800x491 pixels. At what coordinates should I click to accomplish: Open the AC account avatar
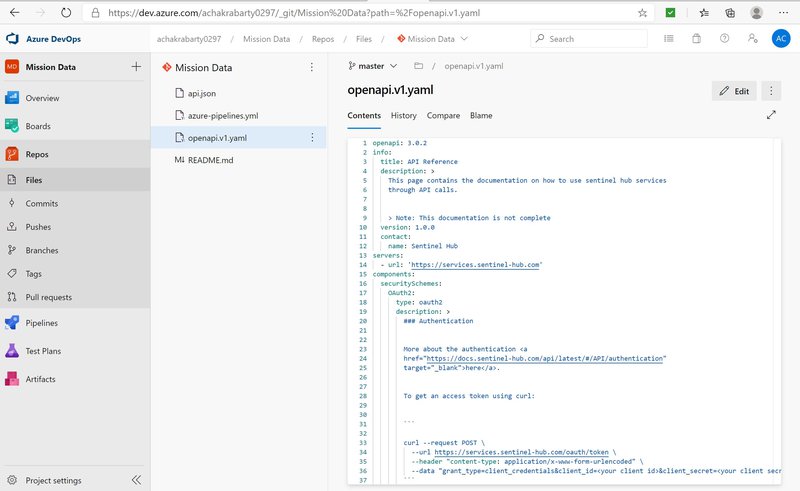781,38
